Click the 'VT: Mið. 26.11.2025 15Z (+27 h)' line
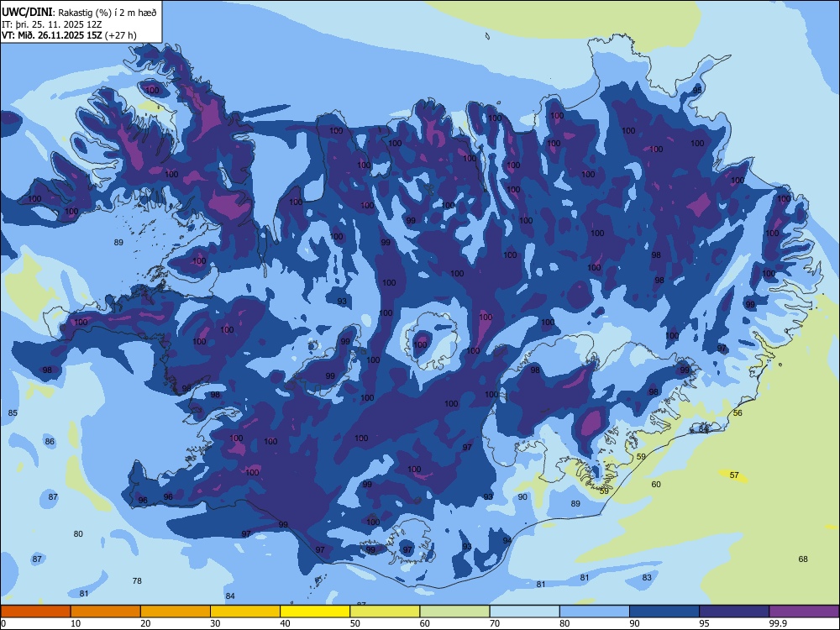Viewport: 840px width, 630px height. pos(69,35)
